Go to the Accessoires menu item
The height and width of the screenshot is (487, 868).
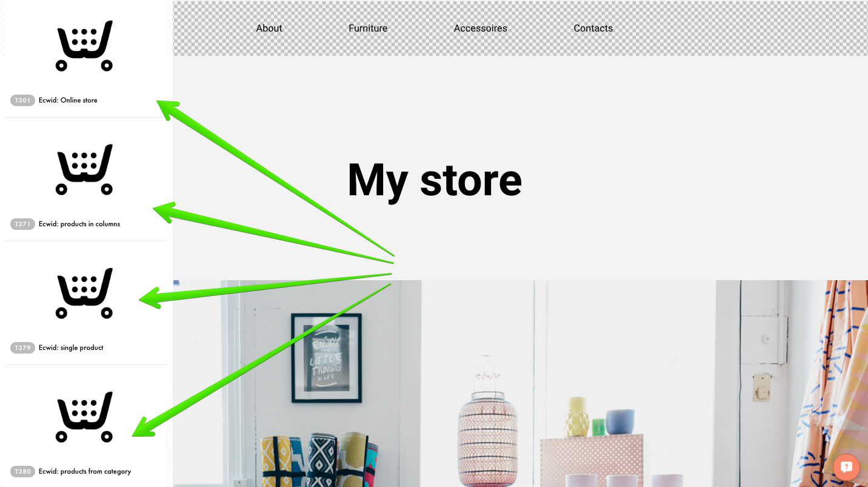pos(481,28)
